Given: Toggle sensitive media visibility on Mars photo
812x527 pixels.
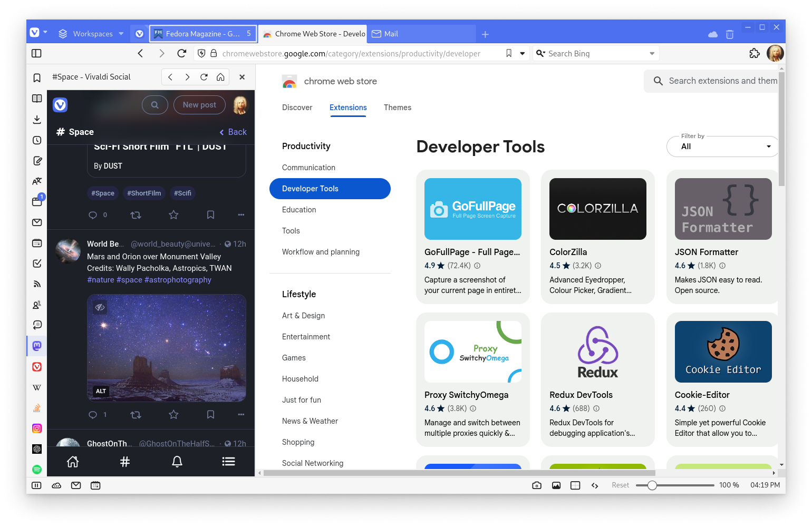Looking at the screenshot, I should click(x=100, y=307).
